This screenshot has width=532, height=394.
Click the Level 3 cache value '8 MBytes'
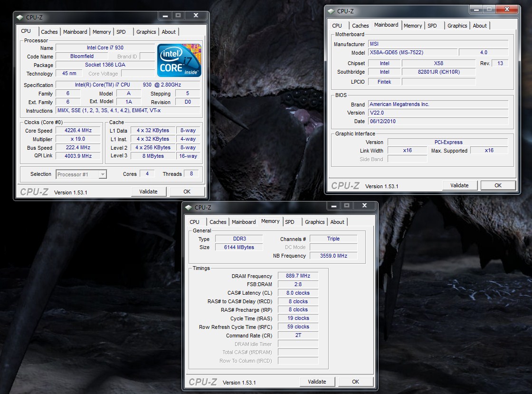pyautogui.click(x=153, y=156)
